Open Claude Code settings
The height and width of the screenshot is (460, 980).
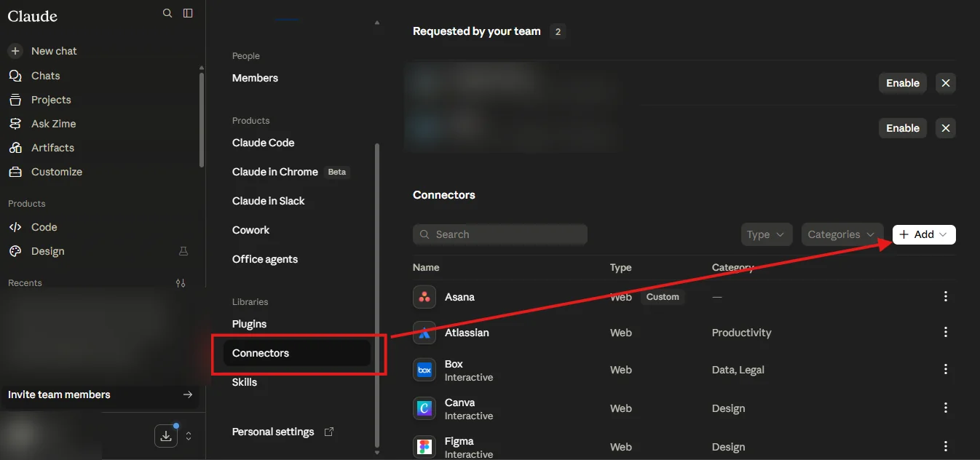263,143
